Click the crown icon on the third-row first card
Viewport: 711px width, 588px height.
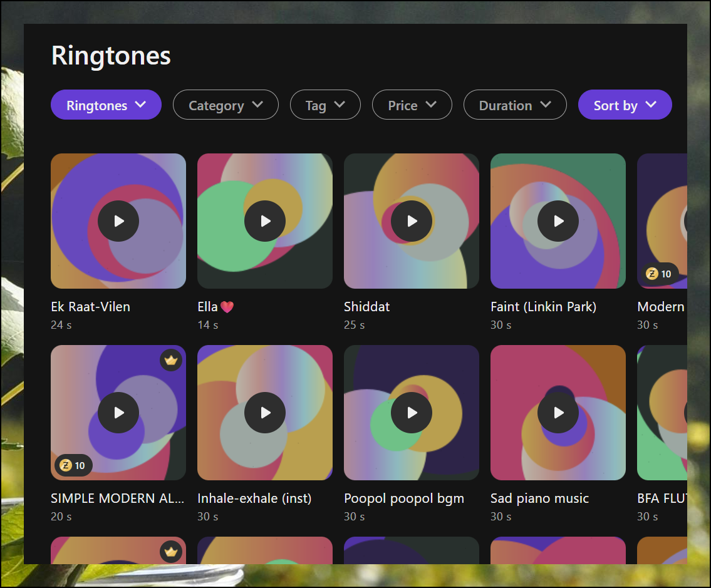tap(171, 552)
